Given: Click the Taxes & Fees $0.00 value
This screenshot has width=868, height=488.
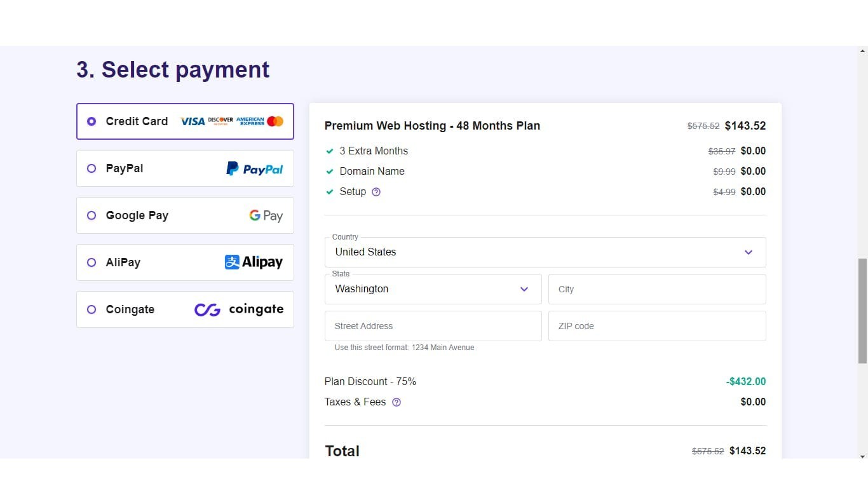Looking at the screenshot, I should tap(754, 402).
